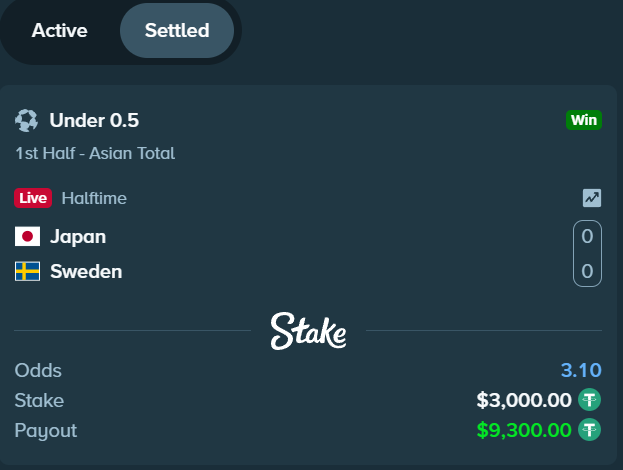Click the Tether coin icon beside Payout

pos(589,430)
